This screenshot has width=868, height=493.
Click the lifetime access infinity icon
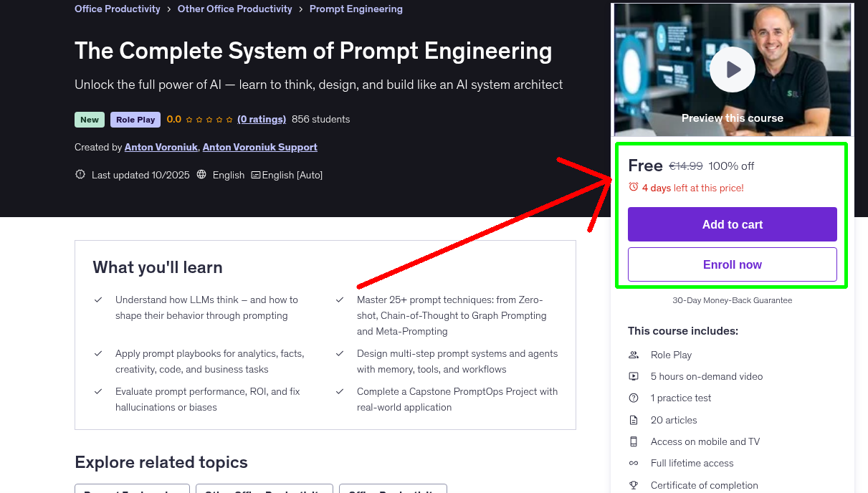click(634, 463)
